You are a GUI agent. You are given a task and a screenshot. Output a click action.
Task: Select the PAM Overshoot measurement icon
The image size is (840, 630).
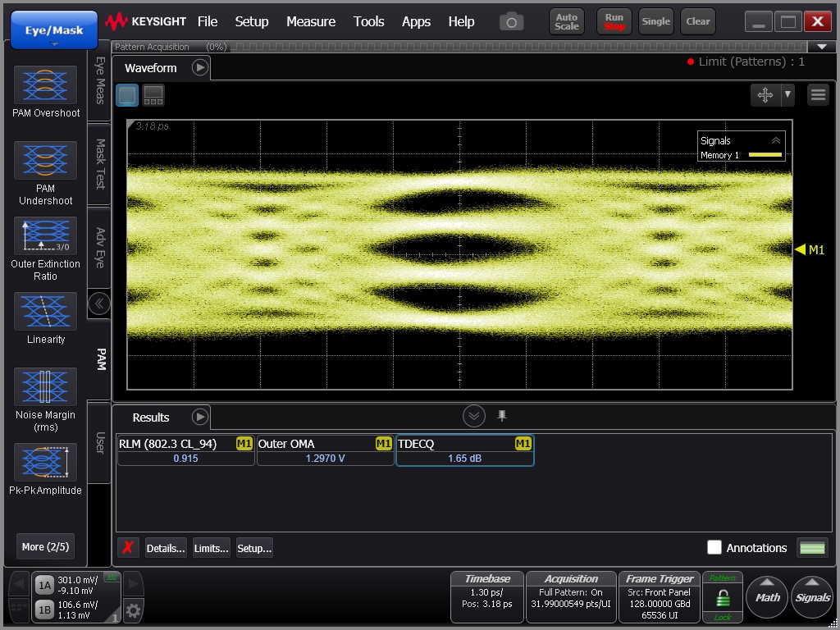point(46,85)
